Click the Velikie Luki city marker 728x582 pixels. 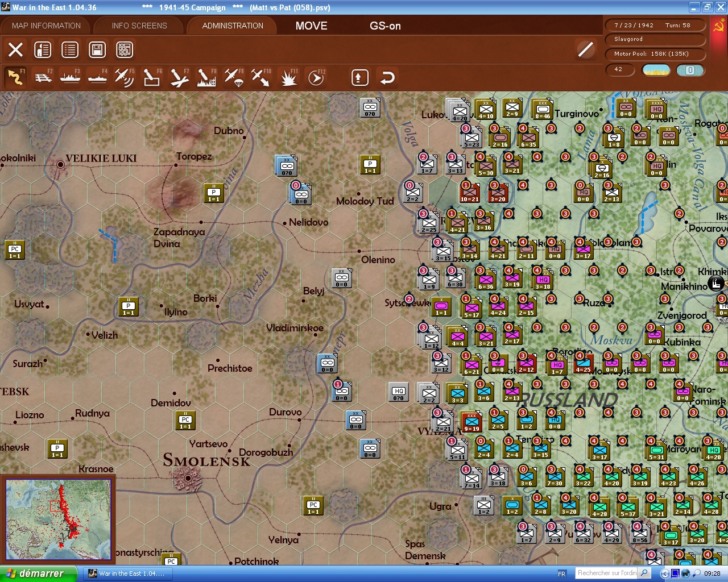pos(60,164)
